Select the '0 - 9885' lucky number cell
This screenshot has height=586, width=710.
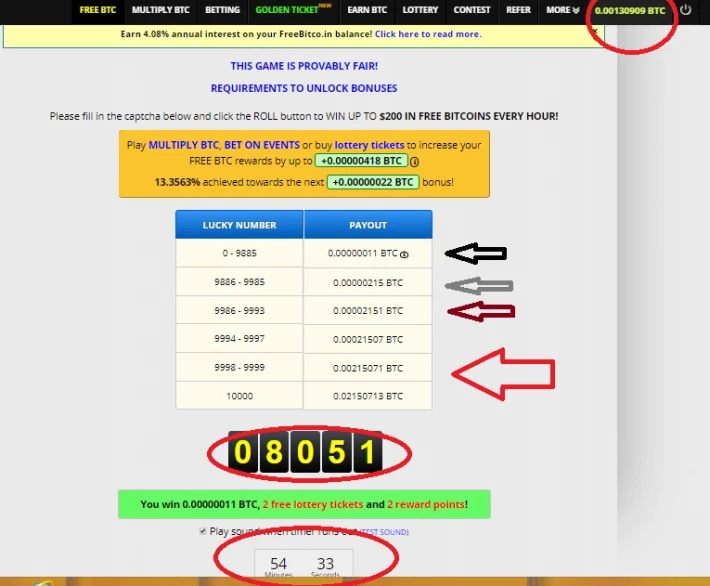pos(239,253)
